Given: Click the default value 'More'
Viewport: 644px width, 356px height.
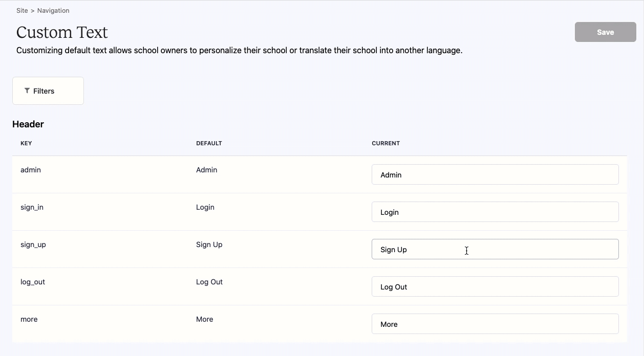Looking at the screenshot, I should tap(205, 319).
